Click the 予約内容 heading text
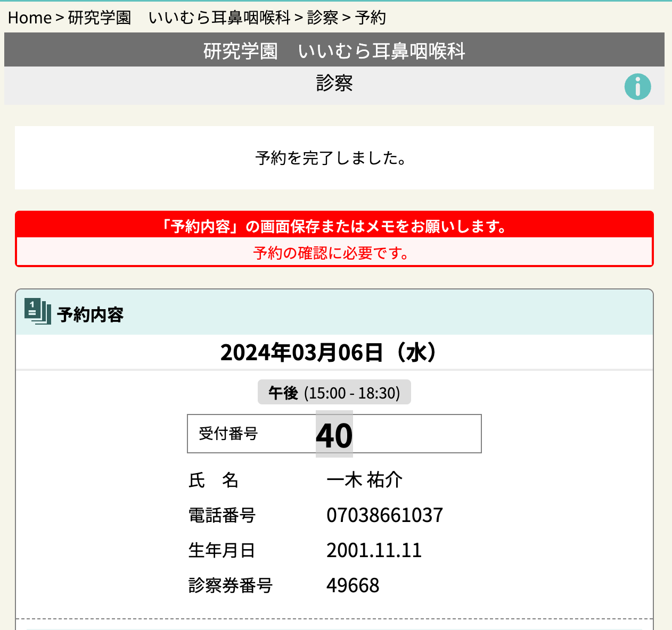Image resolution: width=672 pixels, height=630 pixels. click(90, 314)
